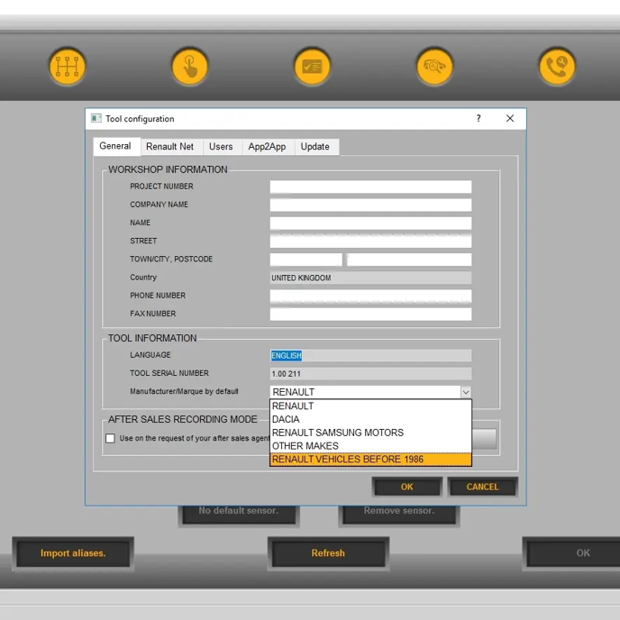
Task: Click the TOWN/CITY input field
Action: pos(306,259)
